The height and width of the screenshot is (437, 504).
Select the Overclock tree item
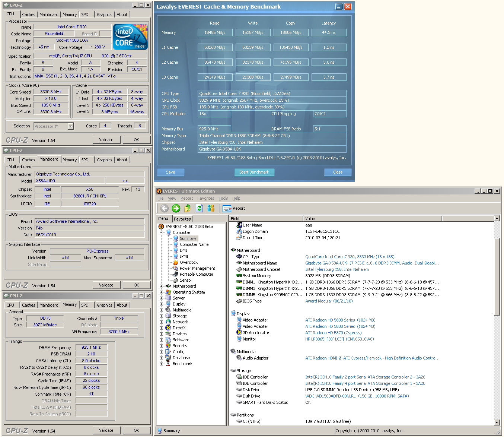pos(189,262)
